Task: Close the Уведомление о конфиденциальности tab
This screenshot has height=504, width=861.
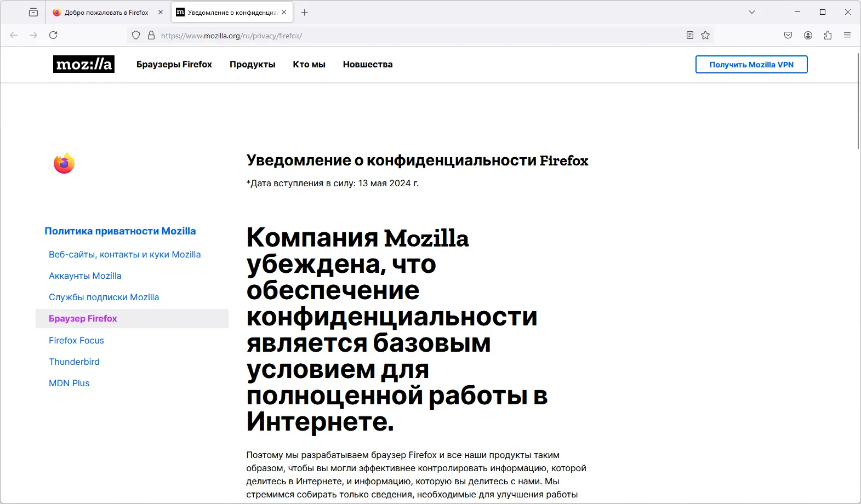Action: 284,12
